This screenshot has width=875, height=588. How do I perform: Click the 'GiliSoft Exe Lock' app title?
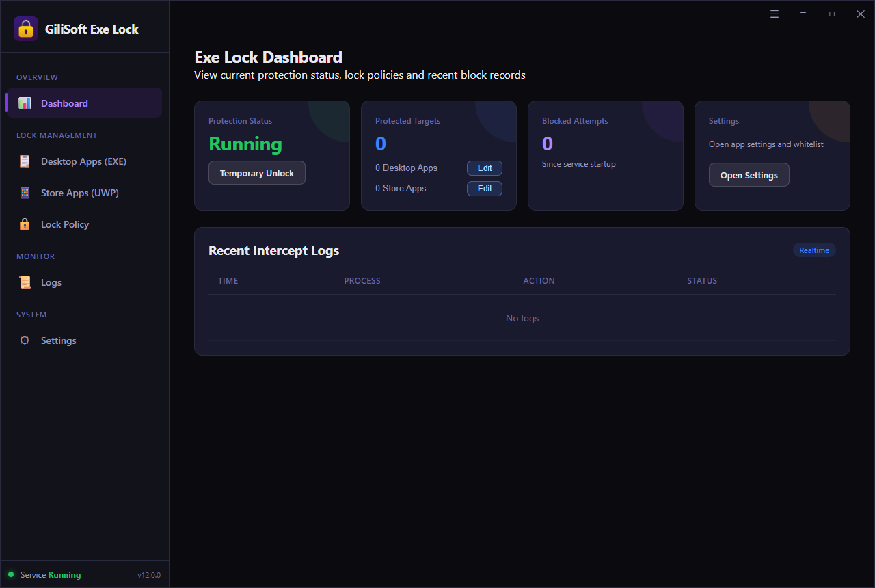point(92,29)
